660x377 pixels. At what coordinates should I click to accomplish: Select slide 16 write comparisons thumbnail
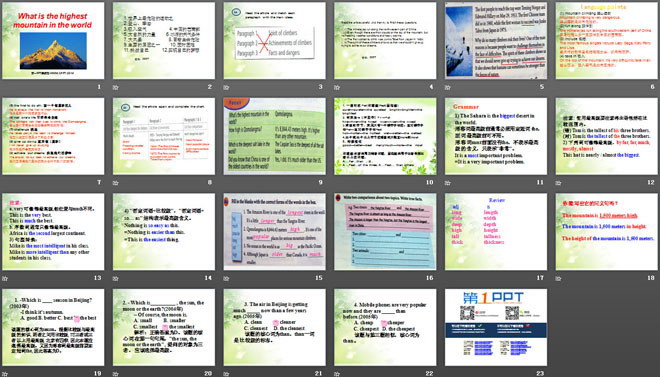tap(385, 231)
